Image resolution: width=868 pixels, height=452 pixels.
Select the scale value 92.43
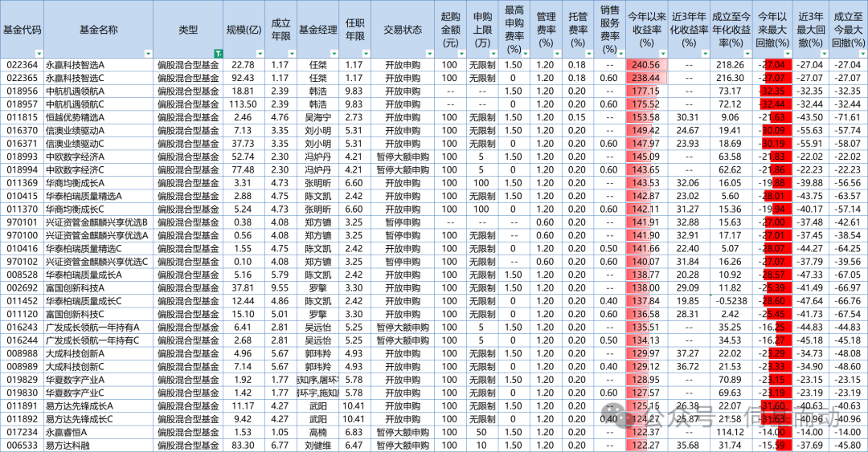click(x=244, y=78)
